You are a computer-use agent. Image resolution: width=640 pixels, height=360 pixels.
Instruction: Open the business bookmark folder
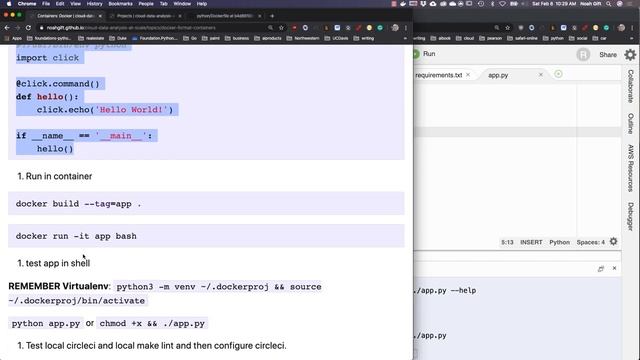coord(237,38)
